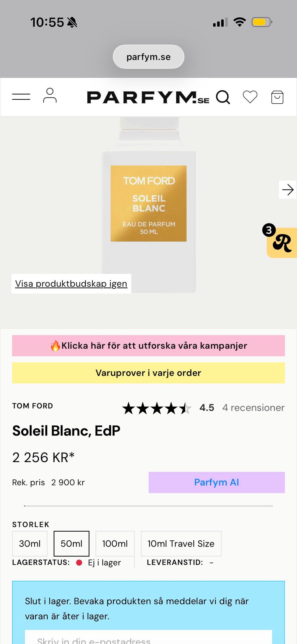Click the star rating display
The image size is (297, 644).
click(x=157, y=408)
